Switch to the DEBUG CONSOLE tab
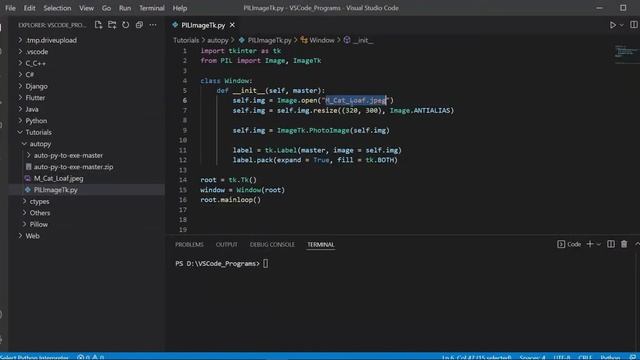The image size is (640, 360). [x=272, y=244]
